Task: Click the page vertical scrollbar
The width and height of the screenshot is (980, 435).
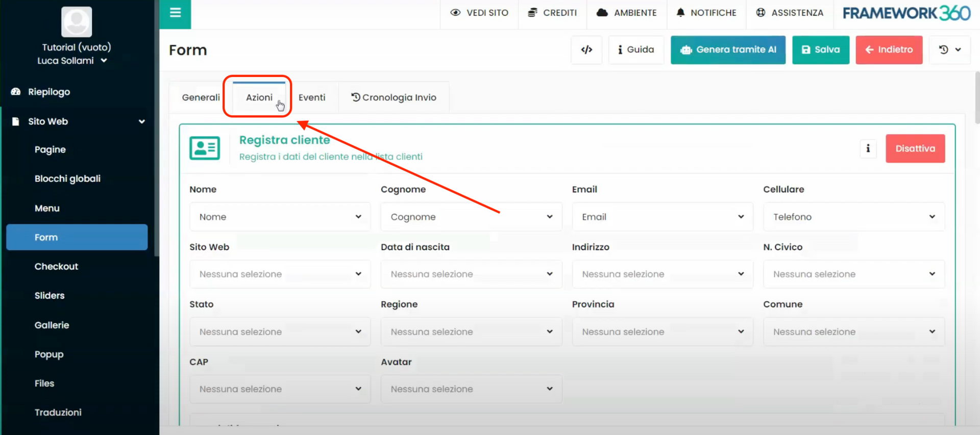Action: tap(976, 97)
